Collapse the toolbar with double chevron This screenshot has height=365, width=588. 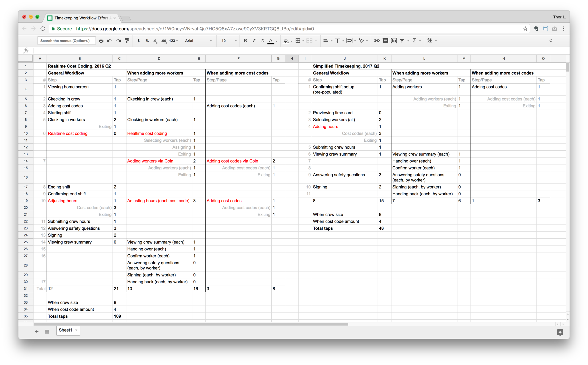click(551, 40)
